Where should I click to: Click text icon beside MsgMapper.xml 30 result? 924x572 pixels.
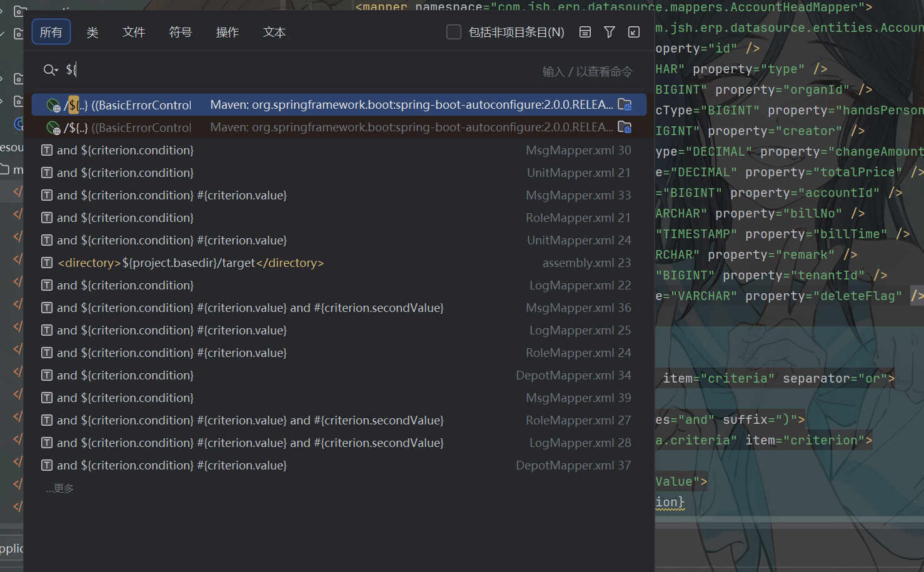[x=47, y=150]
